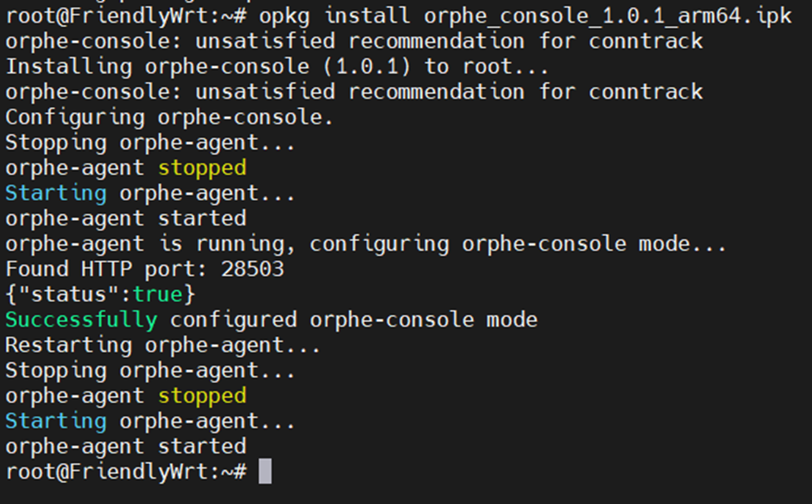Screen dimensions: 812x504
Task: Click 'configured orphe-console mode' after Successfully
Action: (354, 319)
